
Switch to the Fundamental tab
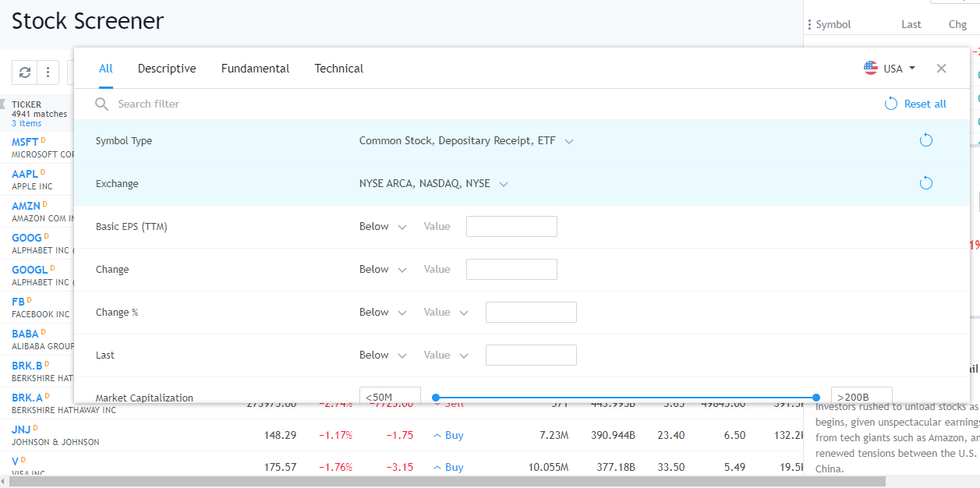tap(255, 69)
